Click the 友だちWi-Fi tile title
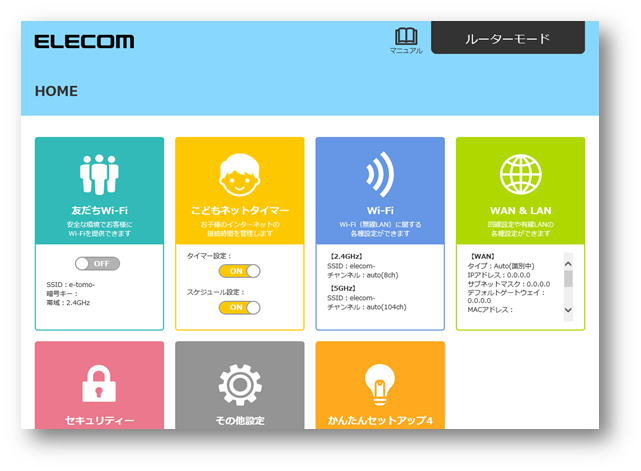 [x=99, y=211]
